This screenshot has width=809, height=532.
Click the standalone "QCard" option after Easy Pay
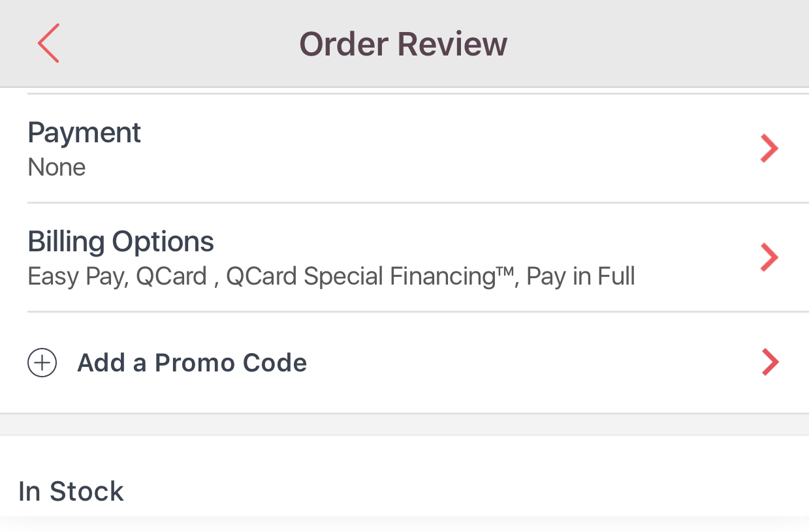pyautogui.click(x=171, y=277)
